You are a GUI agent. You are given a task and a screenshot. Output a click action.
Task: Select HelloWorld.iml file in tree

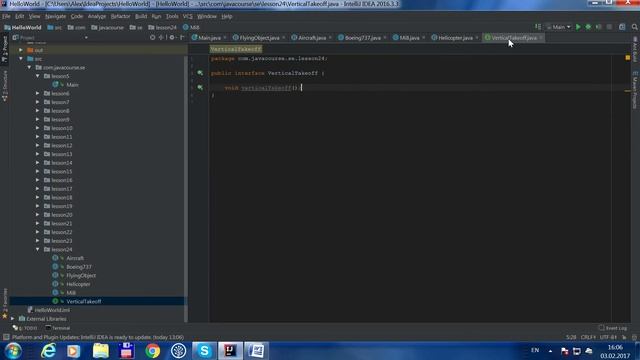click(x=52, y=310)
